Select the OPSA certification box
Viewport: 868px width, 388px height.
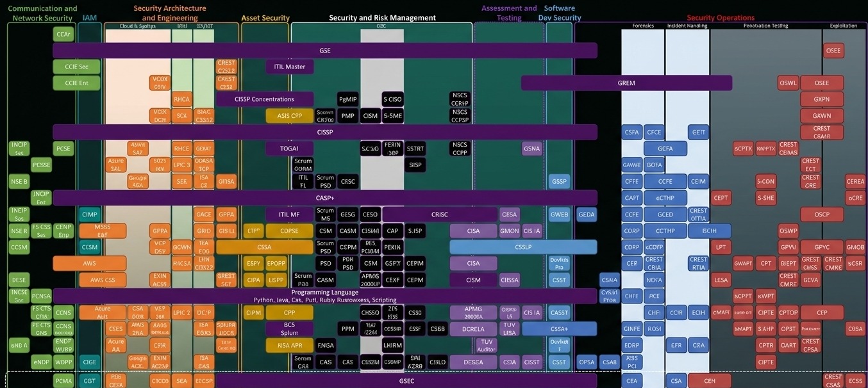(x=587, y=362)
